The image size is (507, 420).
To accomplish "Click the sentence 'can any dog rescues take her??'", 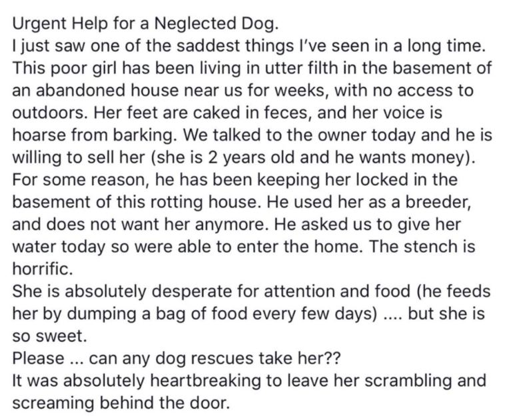I will click(x=214, y=359).
